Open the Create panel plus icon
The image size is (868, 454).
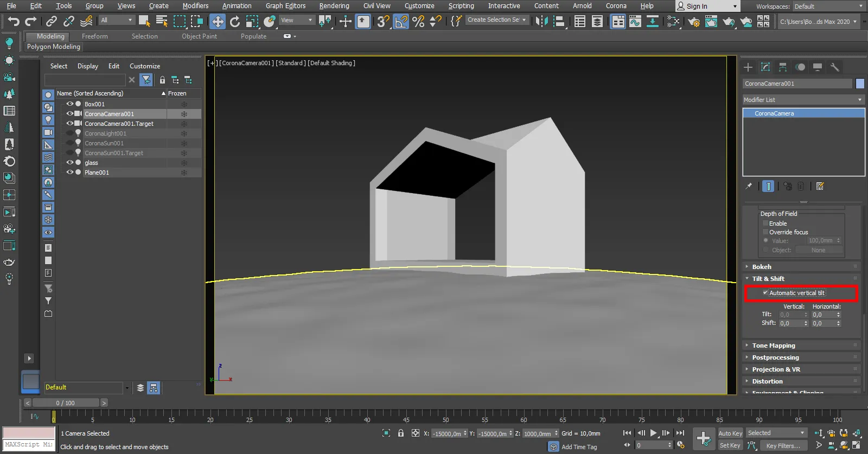(x=748, y=67)
